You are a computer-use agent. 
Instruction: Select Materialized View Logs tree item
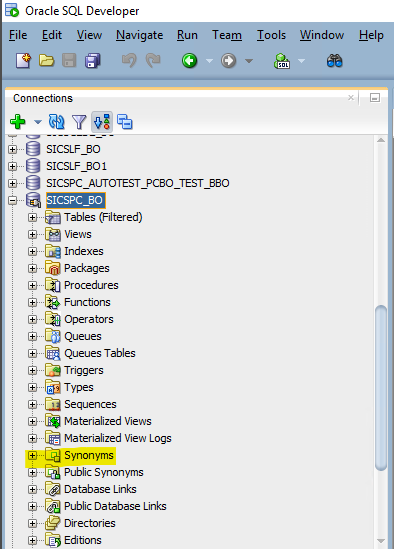click(118, 438)
